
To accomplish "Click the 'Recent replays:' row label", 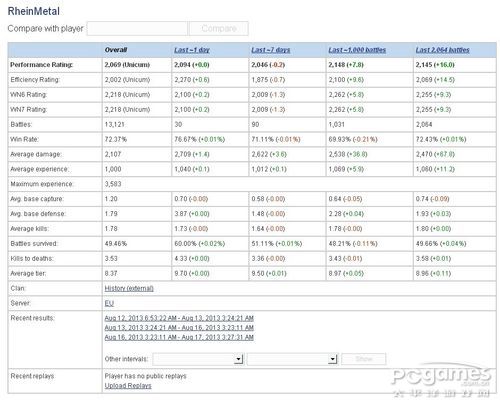I will [x=32, y=376].
